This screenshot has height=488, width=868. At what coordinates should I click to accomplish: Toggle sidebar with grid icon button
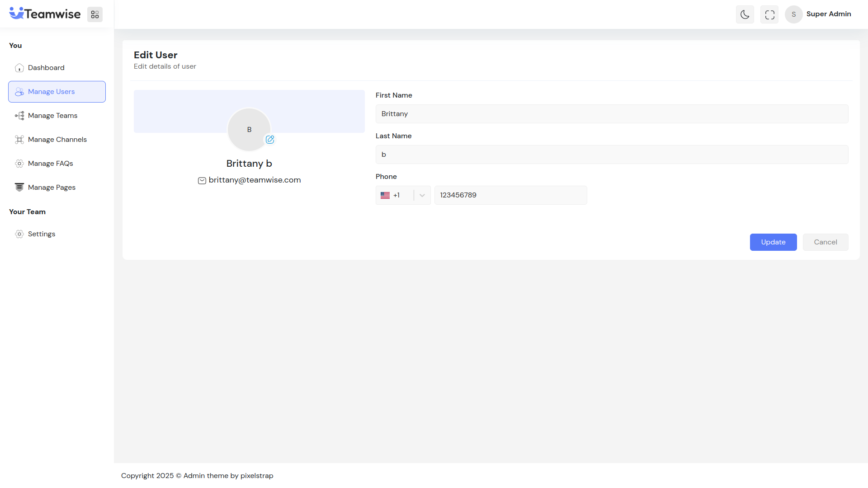pyautogui.click(x=95, y=14)
